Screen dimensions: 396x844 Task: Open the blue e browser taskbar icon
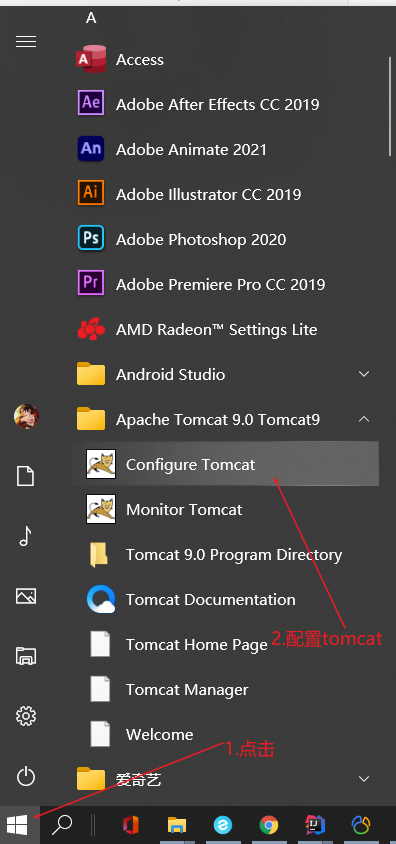point(223,825)
